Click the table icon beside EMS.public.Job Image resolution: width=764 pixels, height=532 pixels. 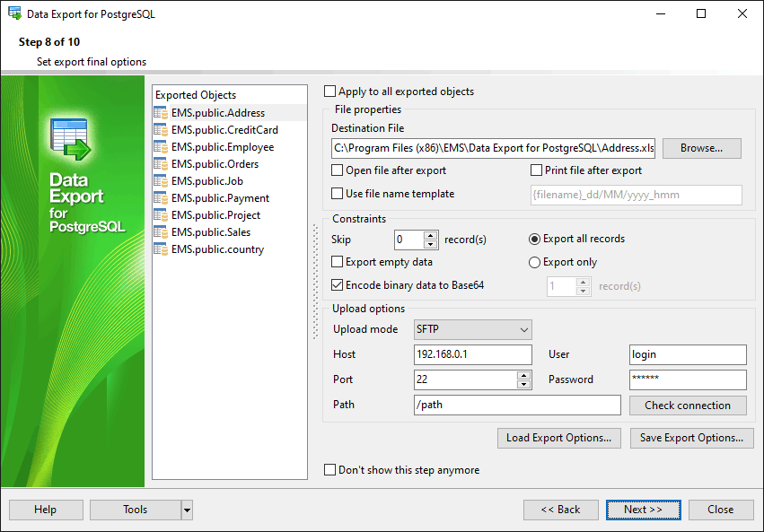pos(161,181)
